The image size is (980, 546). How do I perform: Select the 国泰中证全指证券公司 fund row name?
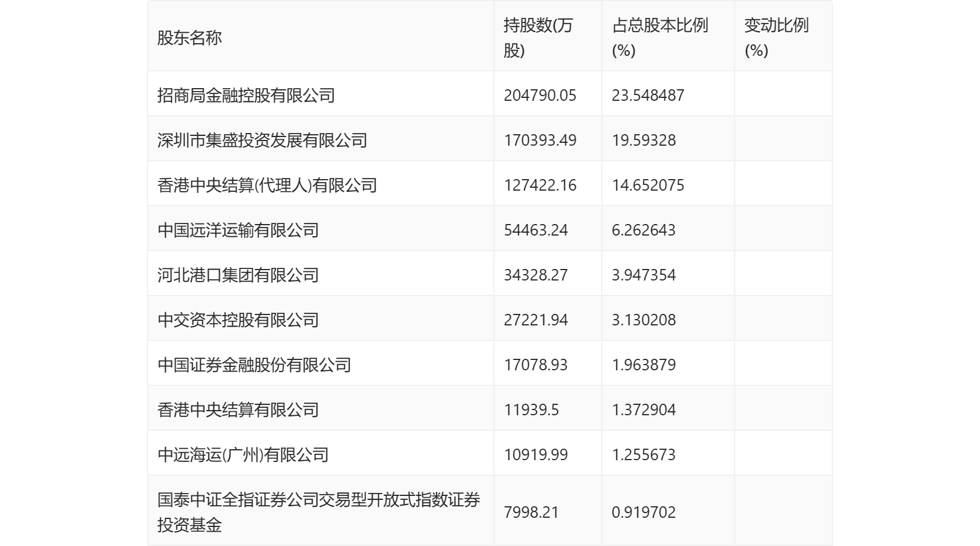tap(319, 512)
